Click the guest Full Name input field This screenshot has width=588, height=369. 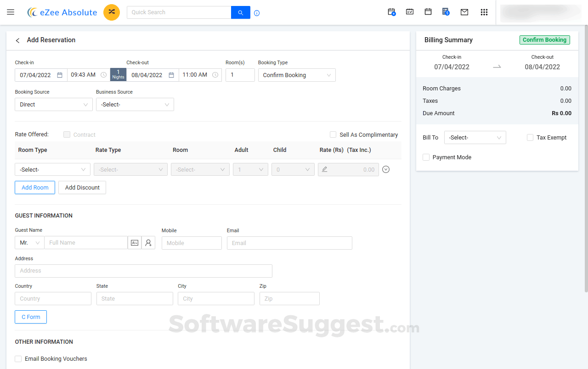point(86,243)
